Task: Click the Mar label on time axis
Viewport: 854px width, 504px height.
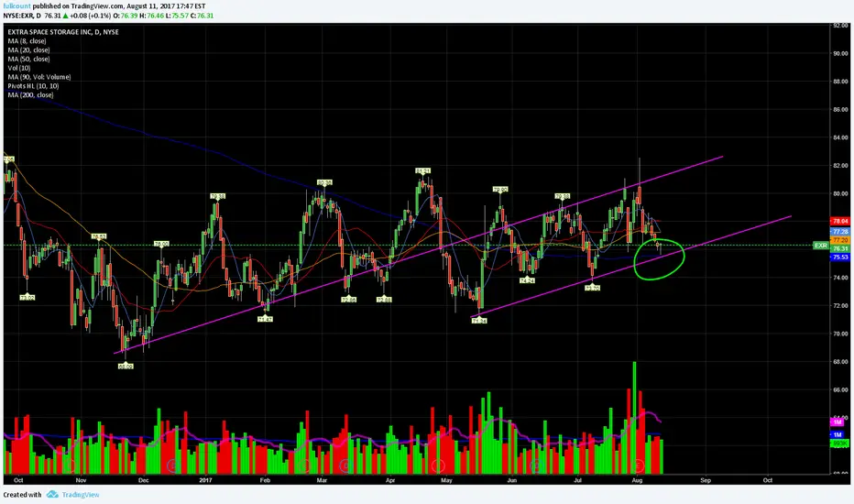Action: [322, 480]
